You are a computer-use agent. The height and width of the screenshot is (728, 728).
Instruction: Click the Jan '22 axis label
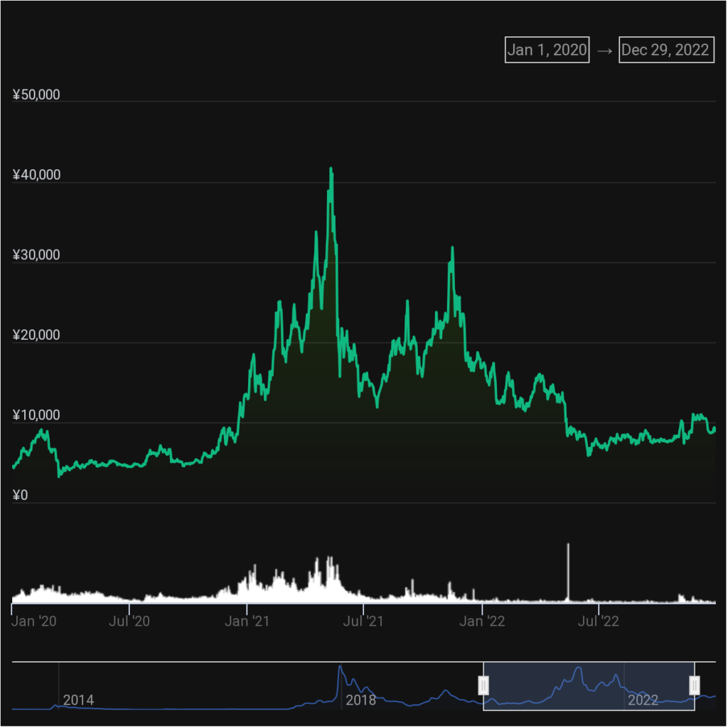tap(483, 621)
